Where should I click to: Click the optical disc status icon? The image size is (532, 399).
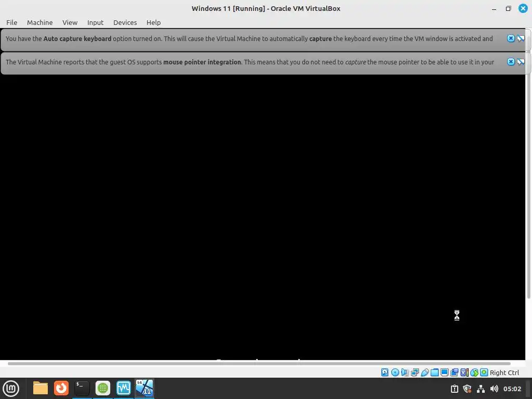pyautogui.click(x=395, y=372)
